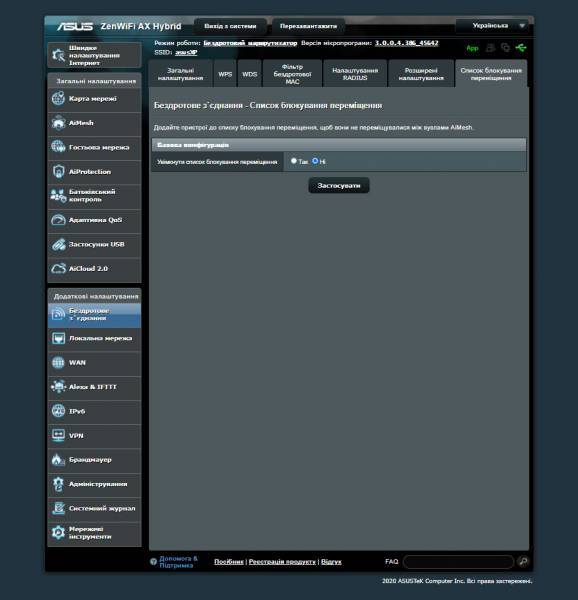Open the firmware version link
578x600 pixels.
pos(406,43)
